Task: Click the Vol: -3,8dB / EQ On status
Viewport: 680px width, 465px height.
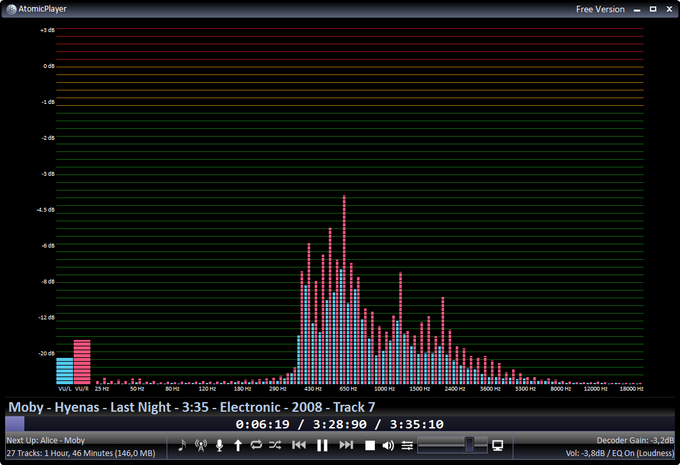Action: 620,453
